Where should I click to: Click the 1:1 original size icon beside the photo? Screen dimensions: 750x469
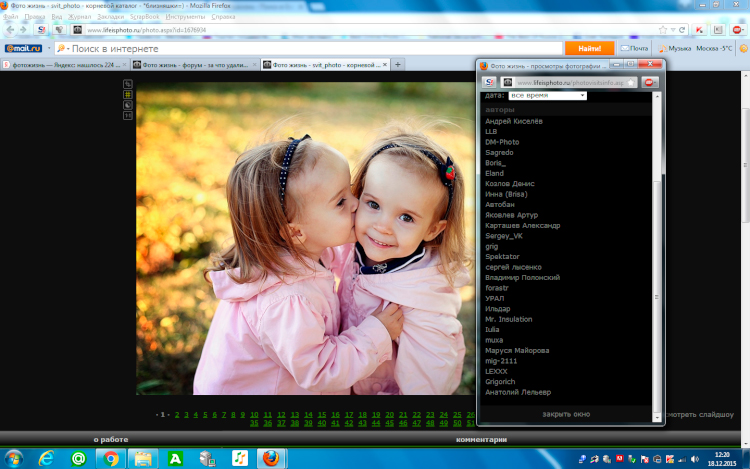click(128, 116)
